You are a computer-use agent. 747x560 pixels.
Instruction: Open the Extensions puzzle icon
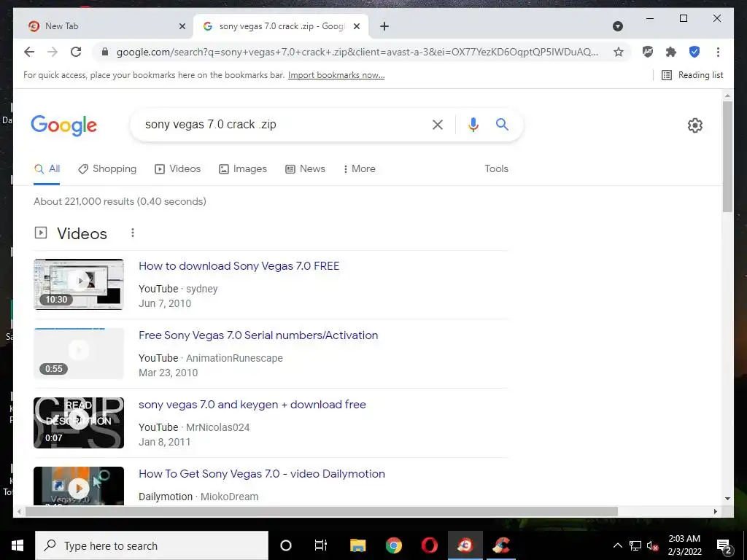click(671, 52)
